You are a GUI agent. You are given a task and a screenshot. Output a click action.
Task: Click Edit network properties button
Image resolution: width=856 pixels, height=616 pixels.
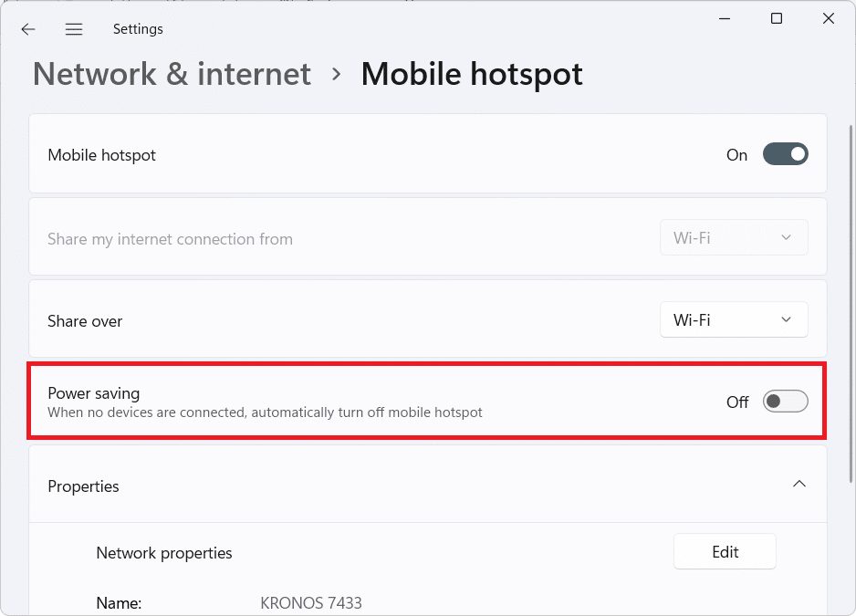coord(725,552)
